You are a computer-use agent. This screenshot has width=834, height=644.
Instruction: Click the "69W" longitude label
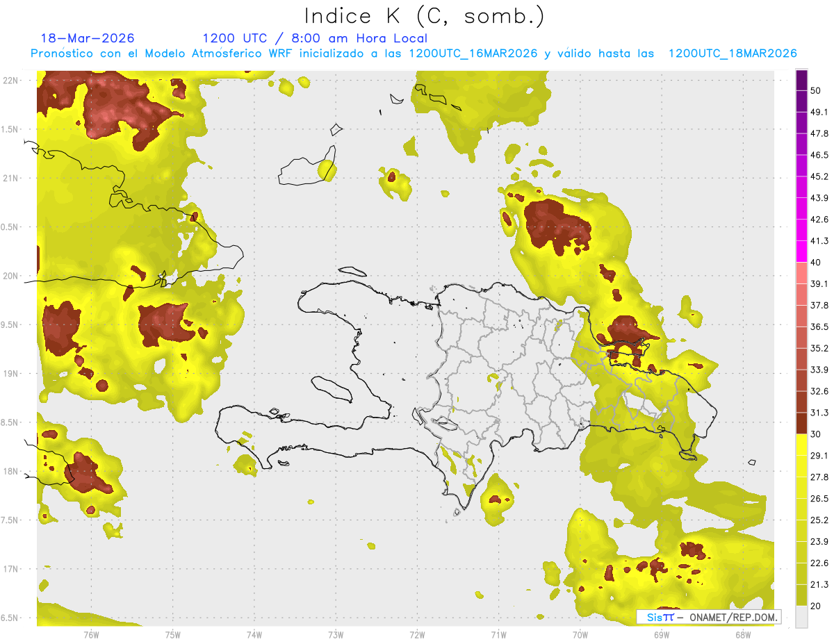662,635
